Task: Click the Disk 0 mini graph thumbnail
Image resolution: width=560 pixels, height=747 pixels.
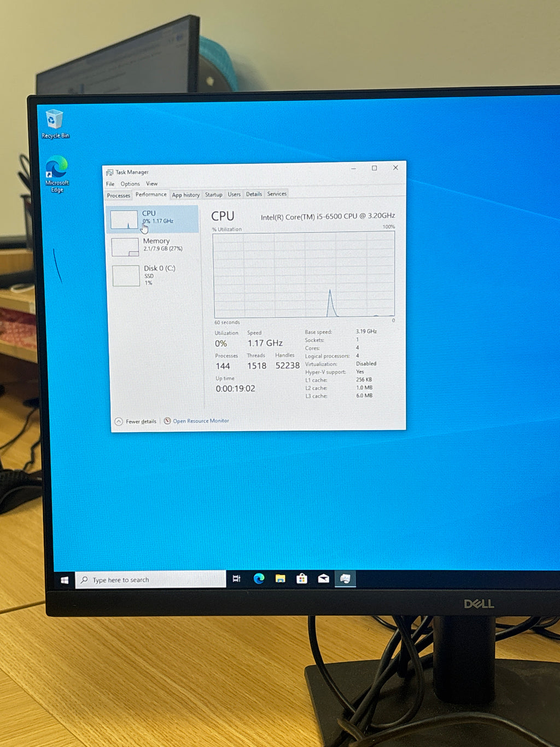Action: 126,276
